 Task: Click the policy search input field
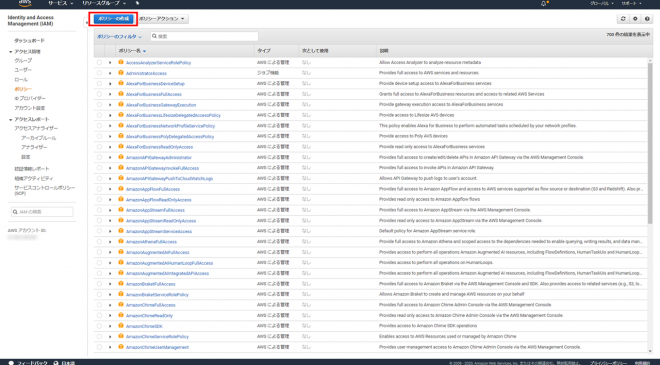point(204,37)
